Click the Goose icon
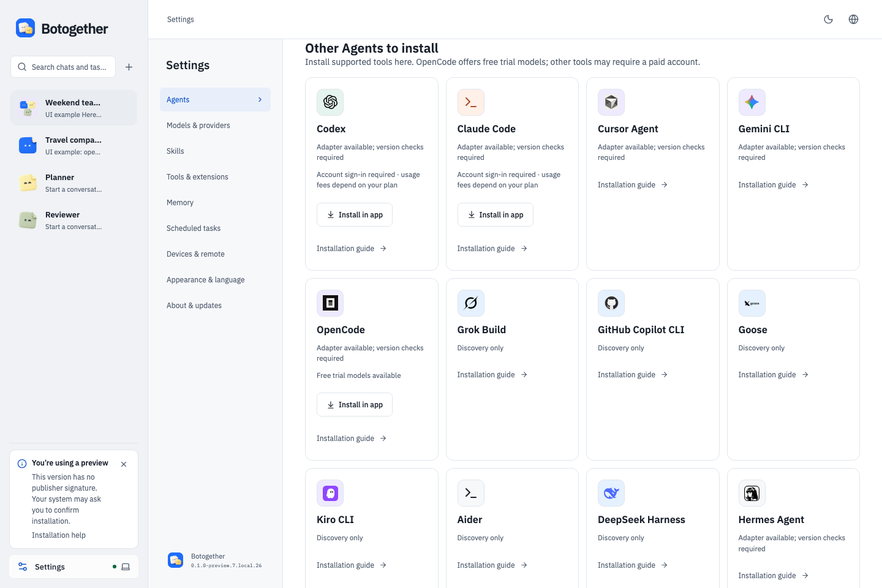This screenshot has width=882, height=588. click(x=752, y=303)
